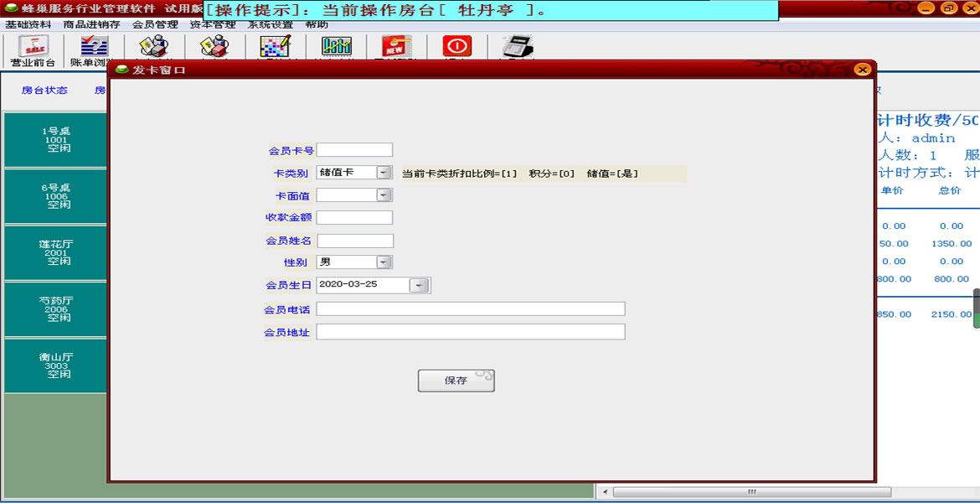This screenshot has width=980, height=503.
Task: Open the 账单浏览 bill browsing icon
Action: pyautogui.click(x=94, y=50)
